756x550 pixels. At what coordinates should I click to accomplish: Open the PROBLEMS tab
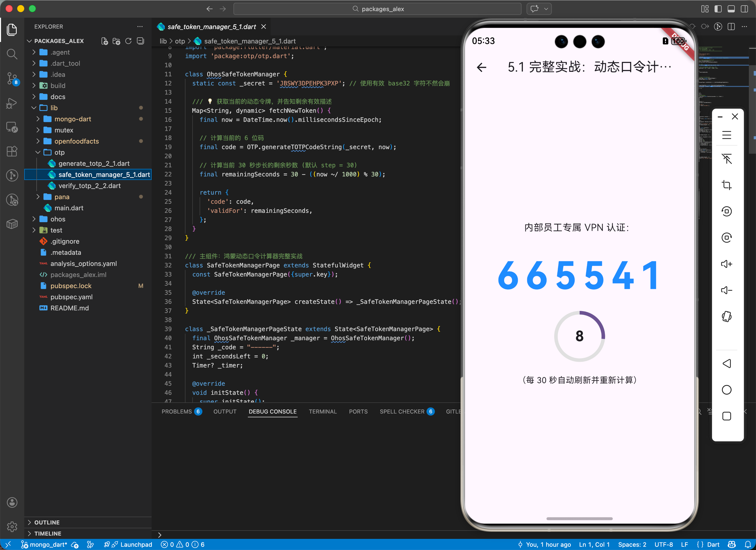click(x=177, y=411)
